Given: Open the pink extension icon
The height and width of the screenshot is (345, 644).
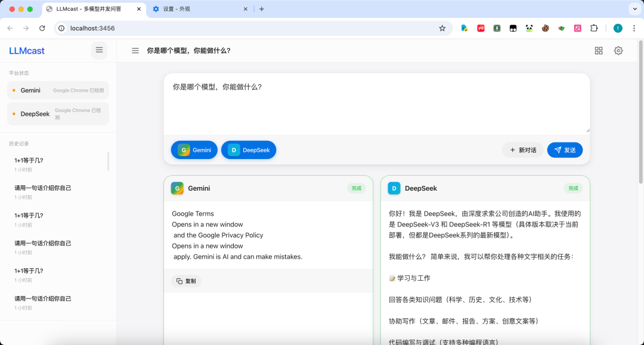Looking at the screenshot, I should [x=577, y=29].
